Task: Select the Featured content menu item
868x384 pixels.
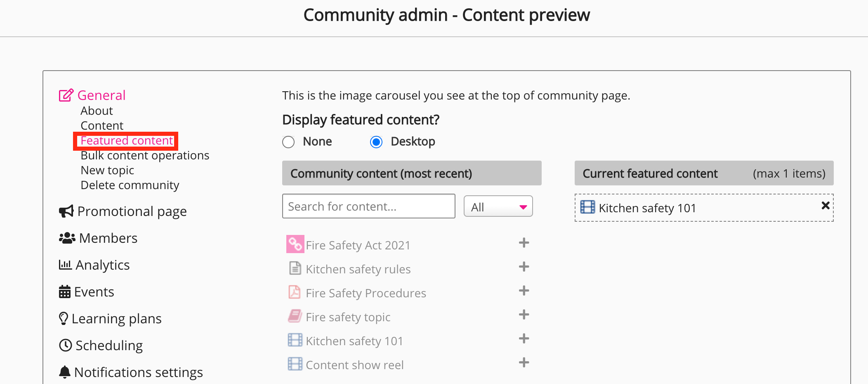Action: 127,141
